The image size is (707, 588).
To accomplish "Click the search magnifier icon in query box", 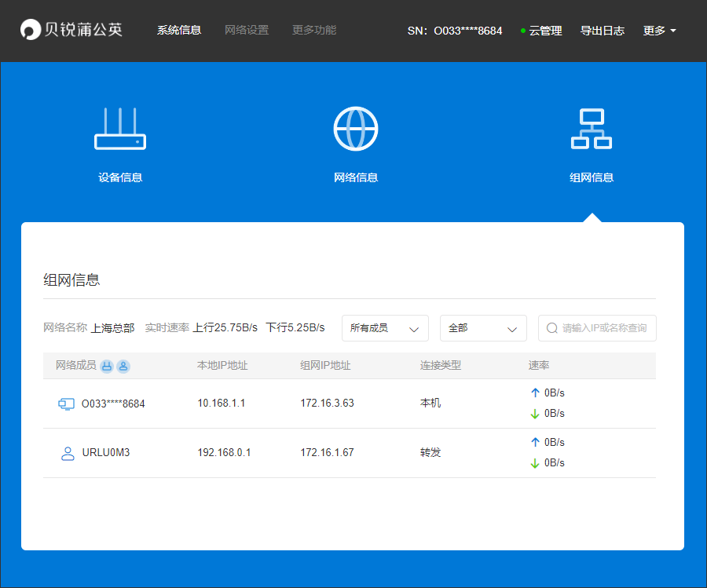I will [551, 327].
